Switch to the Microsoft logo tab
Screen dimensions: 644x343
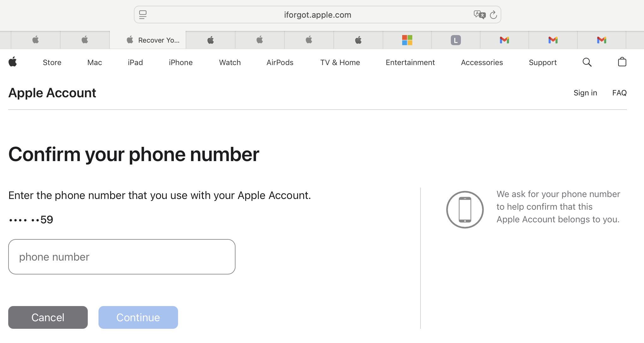pos(407,40)
